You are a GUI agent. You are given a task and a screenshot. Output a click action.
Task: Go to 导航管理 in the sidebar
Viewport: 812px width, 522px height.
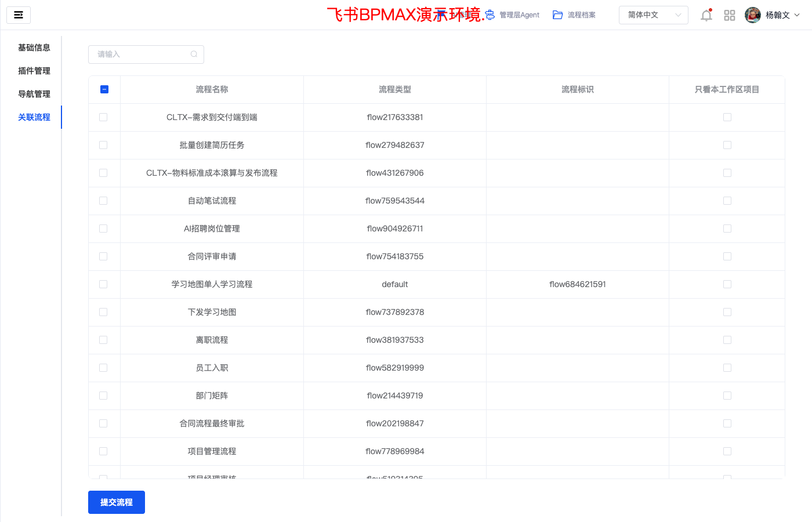34,94
